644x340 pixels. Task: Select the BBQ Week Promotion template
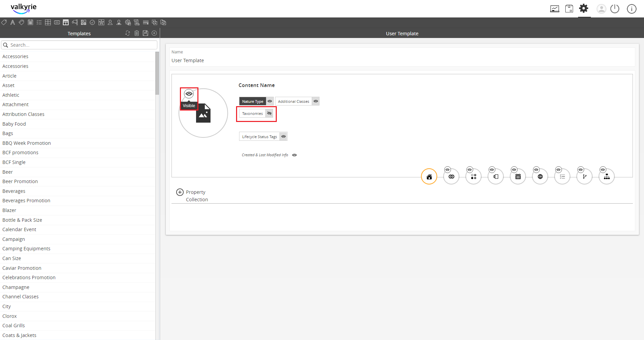tap(78, 143)
